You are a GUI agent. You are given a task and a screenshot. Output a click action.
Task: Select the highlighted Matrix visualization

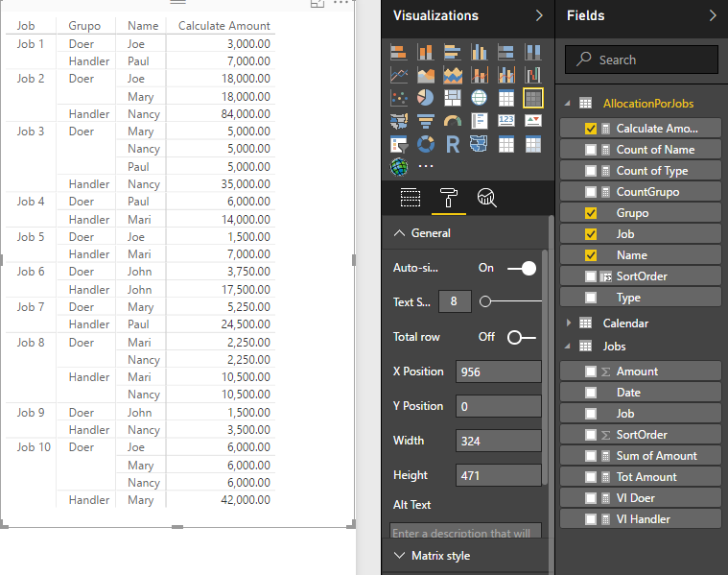coord(533,98)
